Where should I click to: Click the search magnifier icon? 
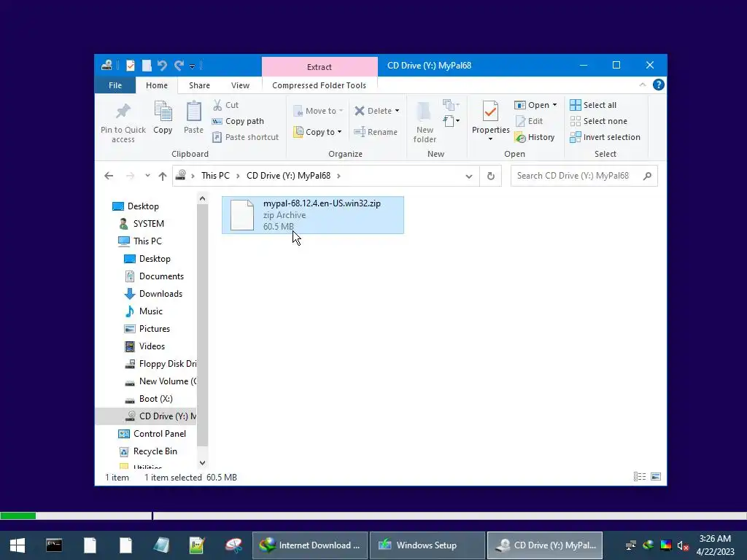click(x=647, y=176)
